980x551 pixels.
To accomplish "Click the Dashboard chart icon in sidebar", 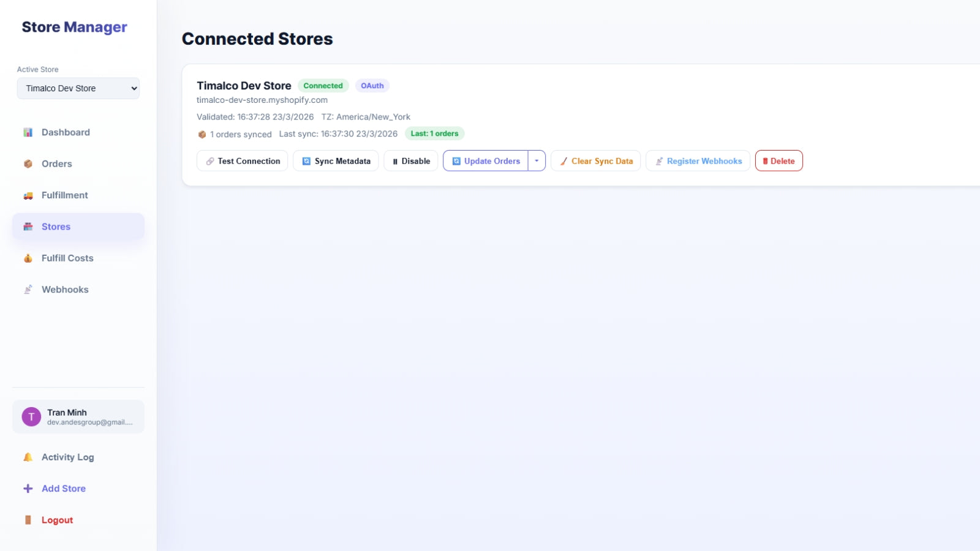I will point(28,132).
